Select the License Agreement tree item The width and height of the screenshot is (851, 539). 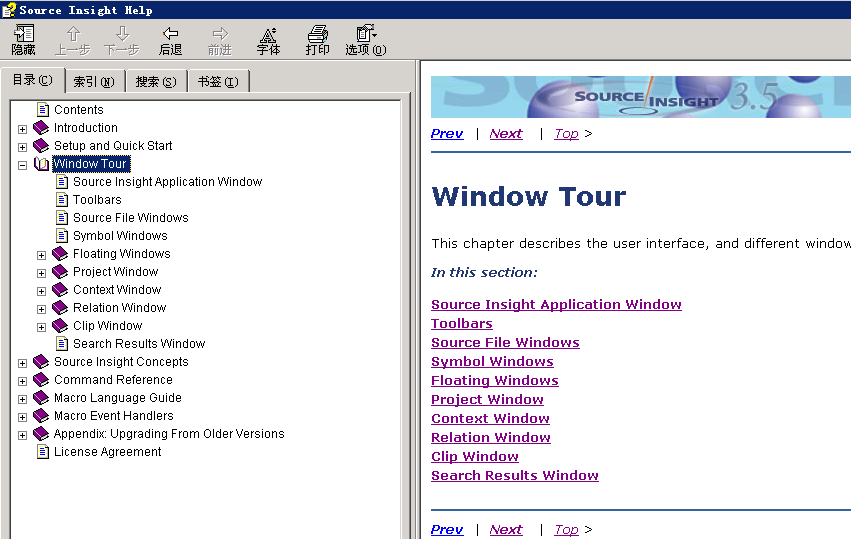pyautogui.click(x=107, y=452)
